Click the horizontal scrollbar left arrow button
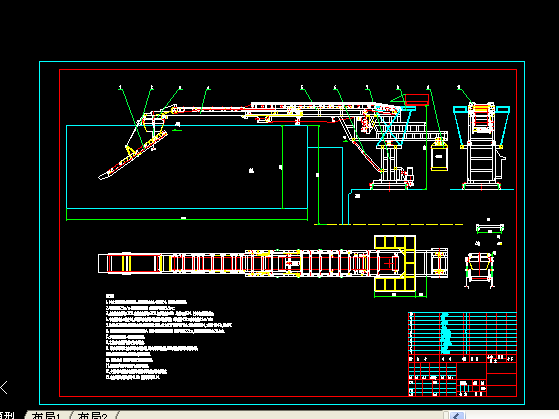This screenshot has height=419, width=559. [x=457, y=415]
